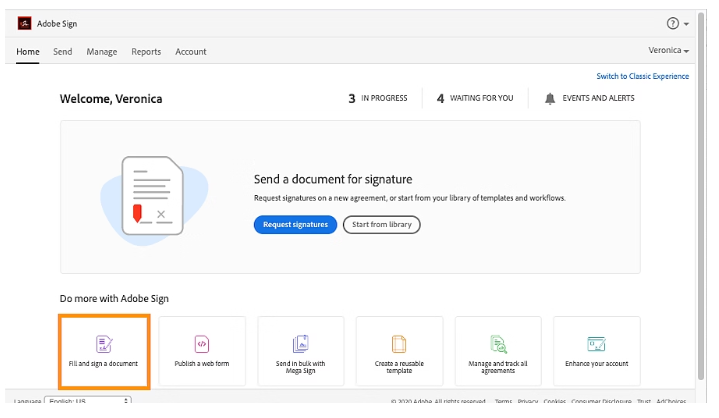Click Switch to Classic Experience link
The image size is (719, 418).
click(x=642, y=77)
